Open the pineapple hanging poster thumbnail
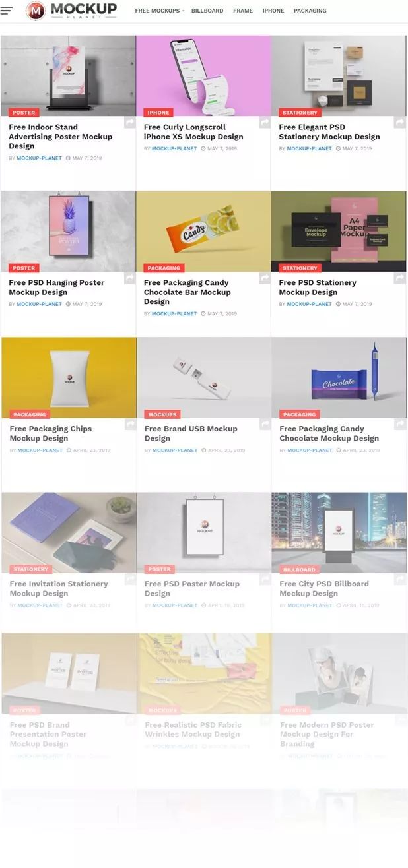 pyautogui.click(x=68, y=231)
